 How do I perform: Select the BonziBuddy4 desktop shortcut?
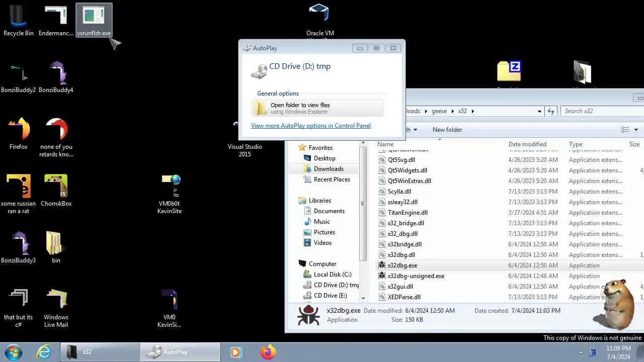(x=56, y=77)
